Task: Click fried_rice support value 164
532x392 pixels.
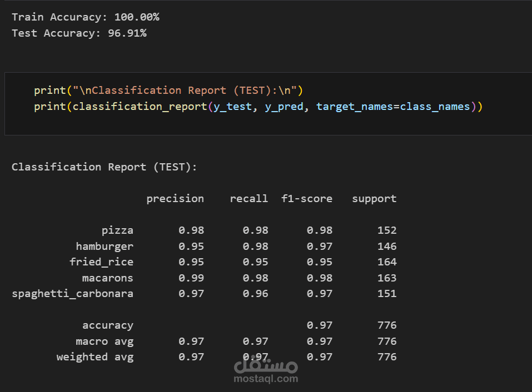Action: pos(387,262)
